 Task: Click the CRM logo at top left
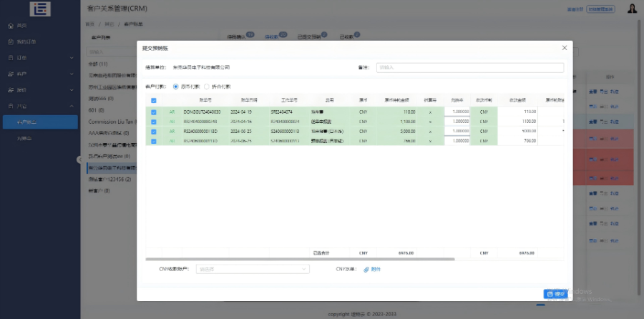pyautogui.click(x=39, y=9)
